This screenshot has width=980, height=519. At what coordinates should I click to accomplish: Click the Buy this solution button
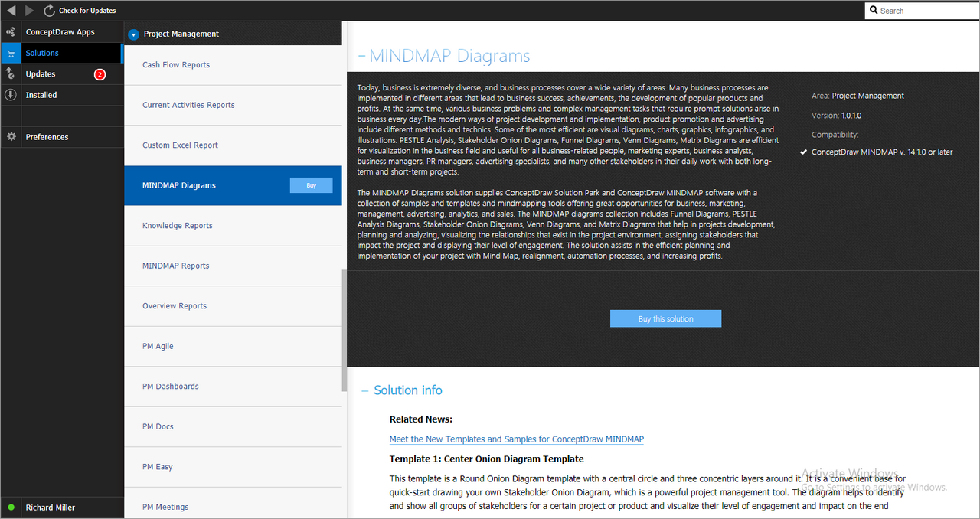coord(665,318)
